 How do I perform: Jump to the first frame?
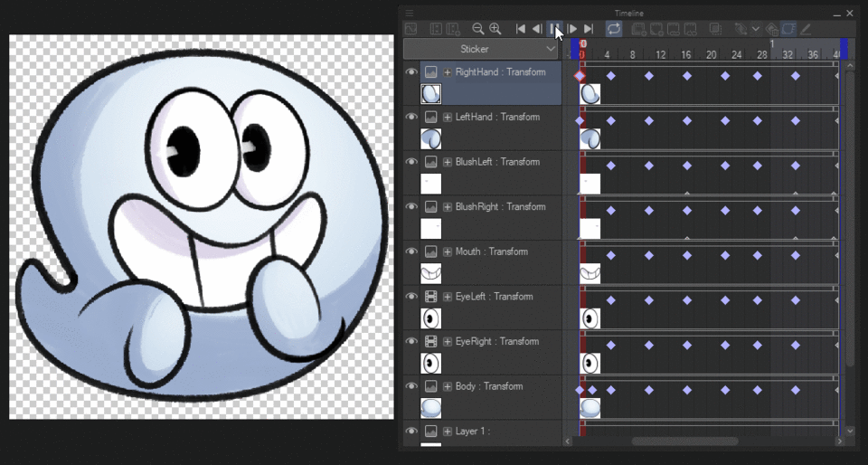[x=521, y=29]
